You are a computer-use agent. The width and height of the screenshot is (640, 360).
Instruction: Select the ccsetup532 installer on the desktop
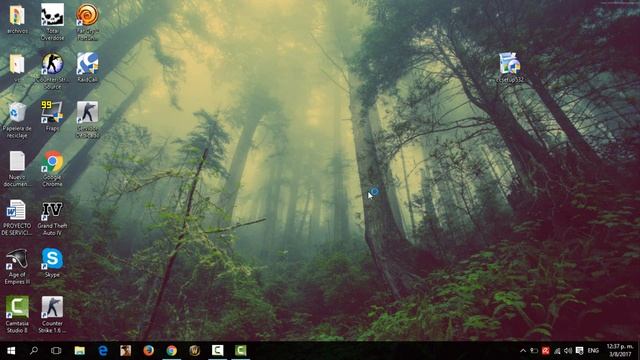[510, 67]
